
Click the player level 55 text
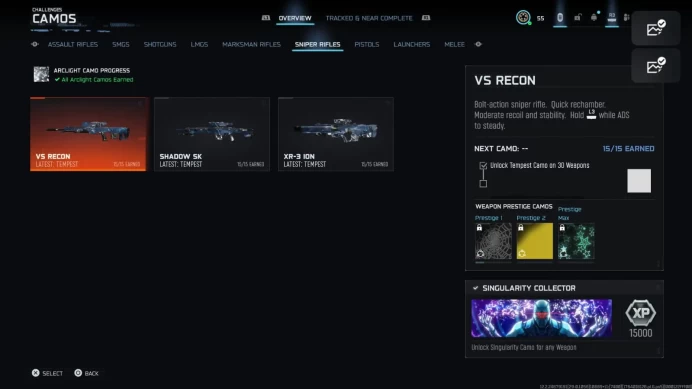point(540,19)
